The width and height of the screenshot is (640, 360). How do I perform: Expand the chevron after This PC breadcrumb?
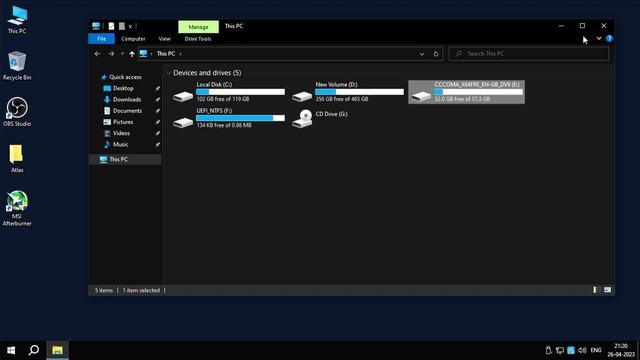click(x=180, y=53)
